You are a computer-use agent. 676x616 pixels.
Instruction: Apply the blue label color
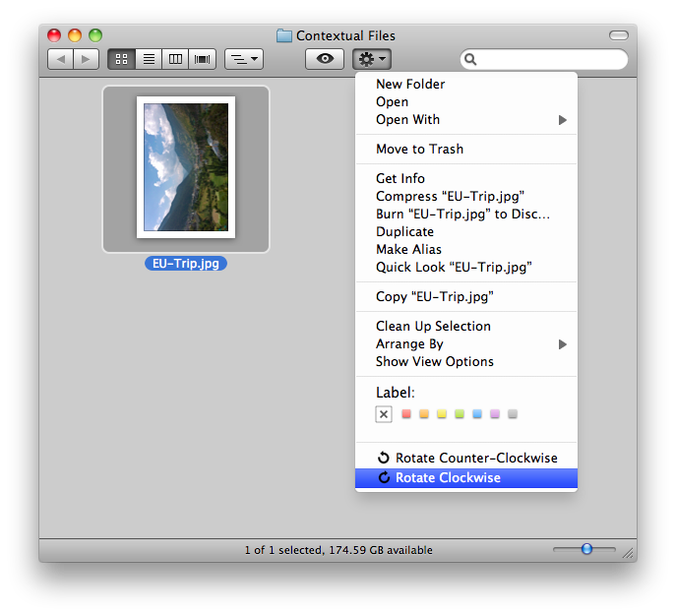[477, 414]
